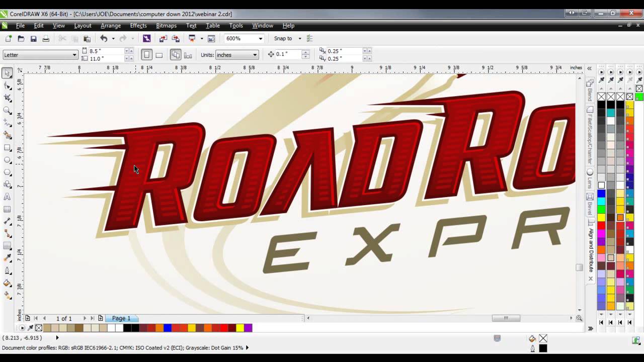The width and height of the screenshot is (644, 362).
Task: Open the Tools menu
Action: [236, 26]
